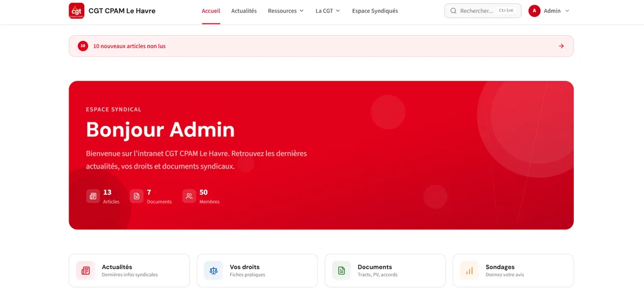Open the La CGT nav menu
This screenshot has width=644, height=295.
click(x=328, y=11)
